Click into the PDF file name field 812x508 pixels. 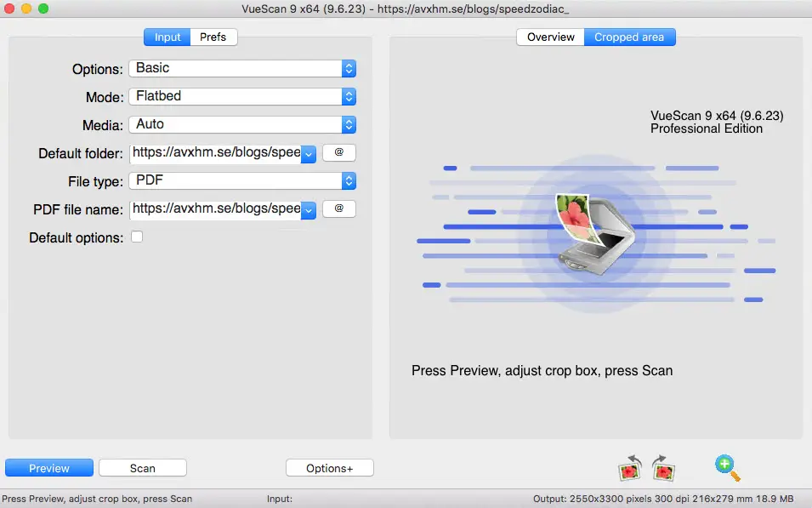(215, 209)
